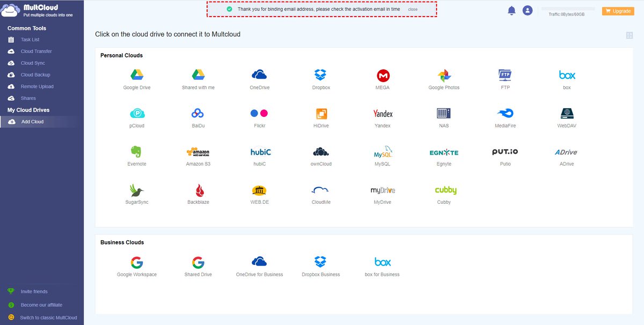Open the Shares section
The image size is (644, 325).
click(x=29, y=98)
